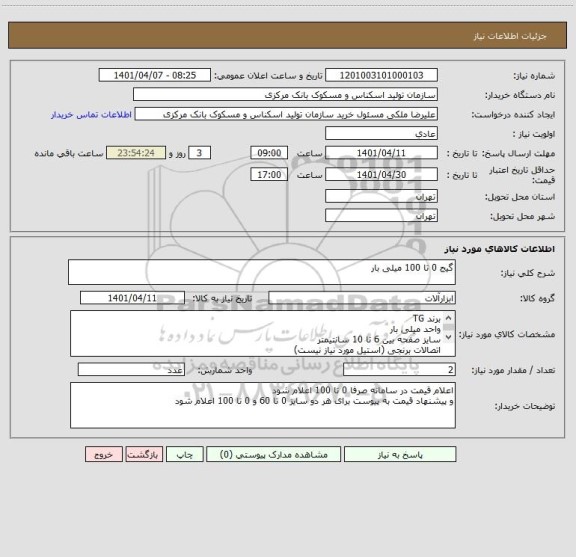Open اطلاعات تماس خریدار link
Viewport: 576px width, 557px height.
click(x=91, y=115)
